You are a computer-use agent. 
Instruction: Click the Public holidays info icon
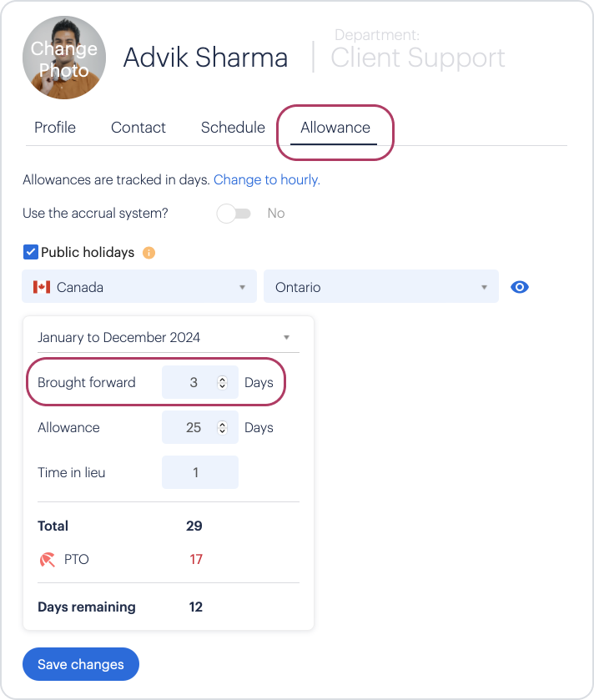[x=148, y=253]
